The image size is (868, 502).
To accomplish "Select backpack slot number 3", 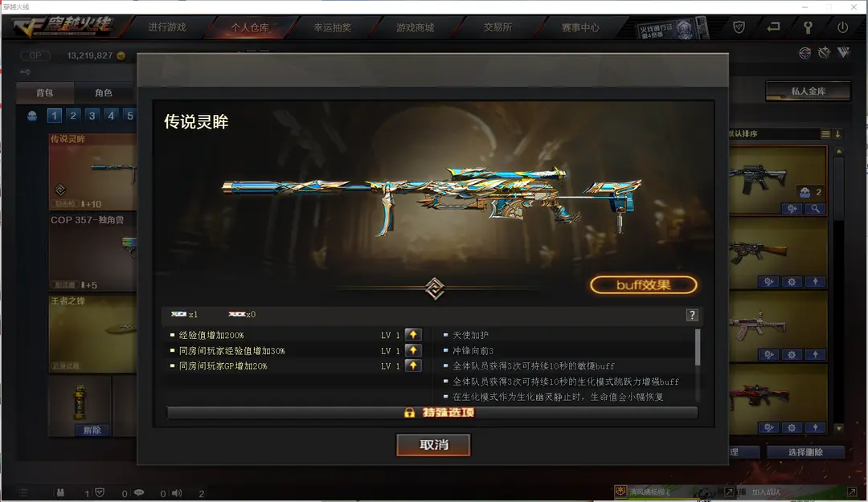I will click(x=92, y=116).
